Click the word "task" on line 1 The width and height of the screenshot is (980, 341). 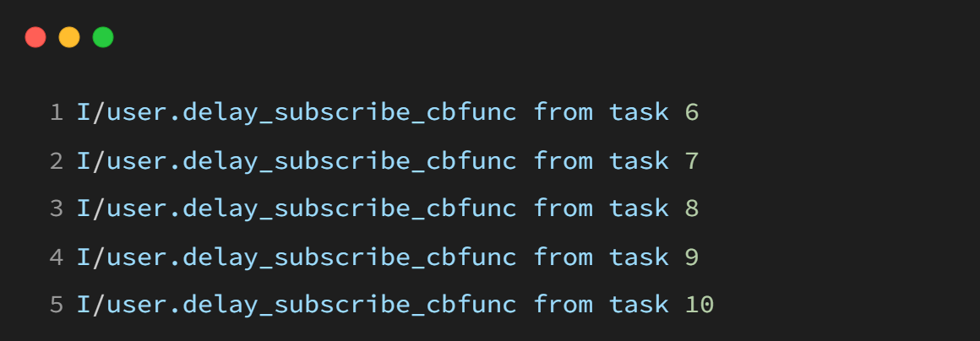pos(640,112)
